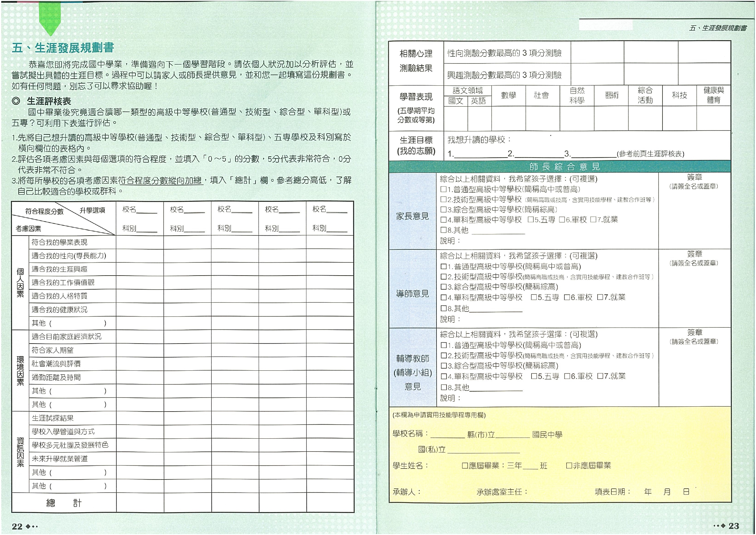Click the 自然科學 column header
This screenshot has height=535, width=756.
point(577,96)
